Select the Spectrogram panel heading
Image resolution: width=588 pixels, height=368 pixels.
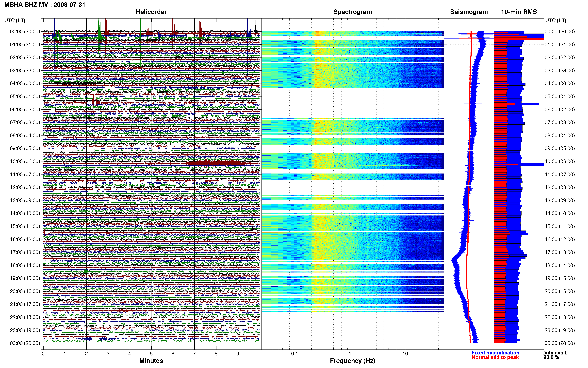click(352, 12)
